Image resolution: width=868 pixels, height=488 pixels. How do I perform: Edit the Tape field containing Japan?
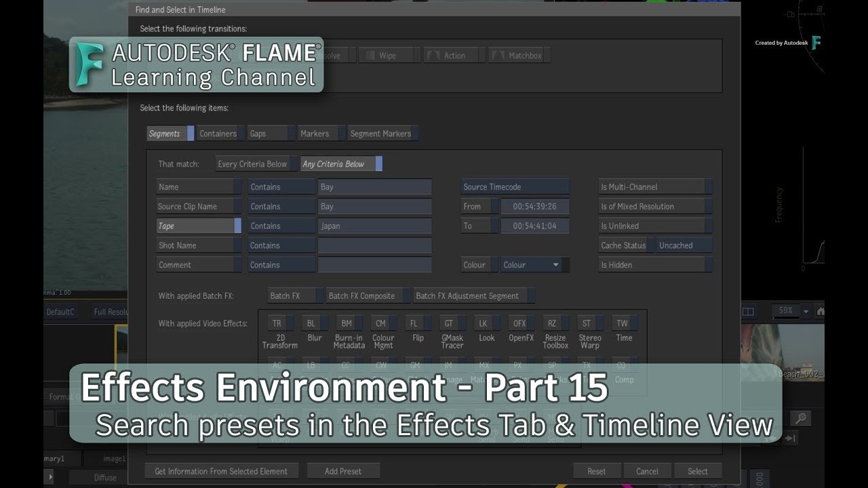pyautogui.click(x=375, y=226)
